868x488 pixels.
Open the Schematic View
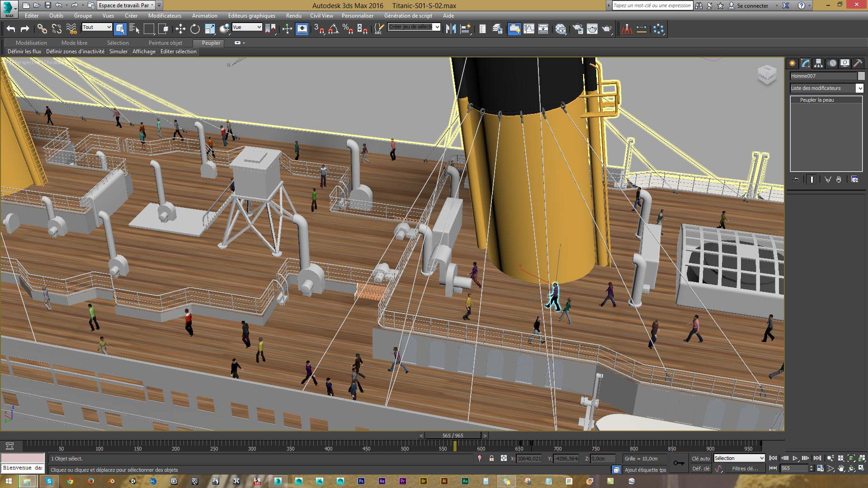point(543,29)
